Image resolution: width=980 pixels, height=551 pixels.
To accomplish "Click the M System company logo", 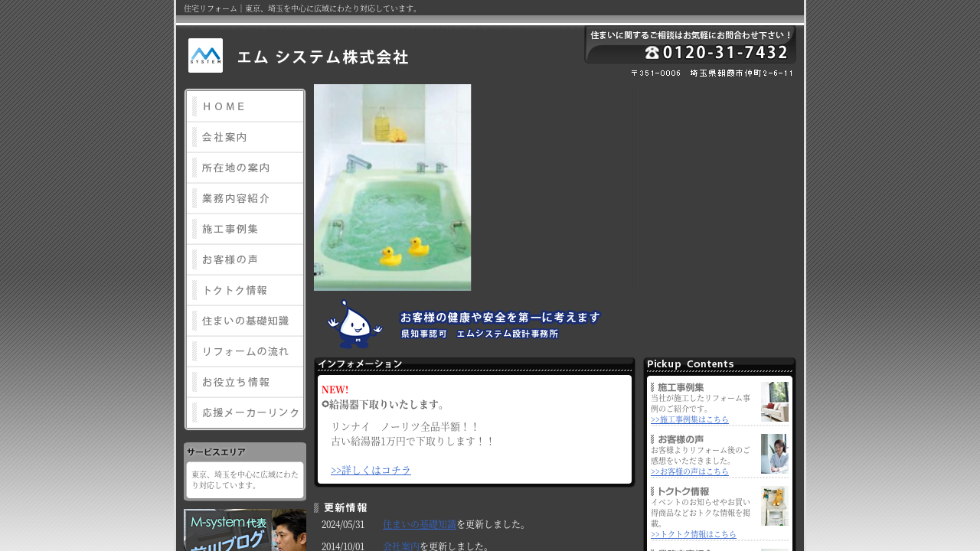I will pos(205,56).
